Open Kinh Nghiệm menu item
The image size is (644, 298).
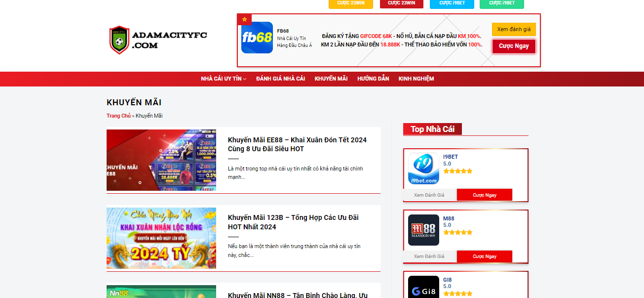(416, 79)
